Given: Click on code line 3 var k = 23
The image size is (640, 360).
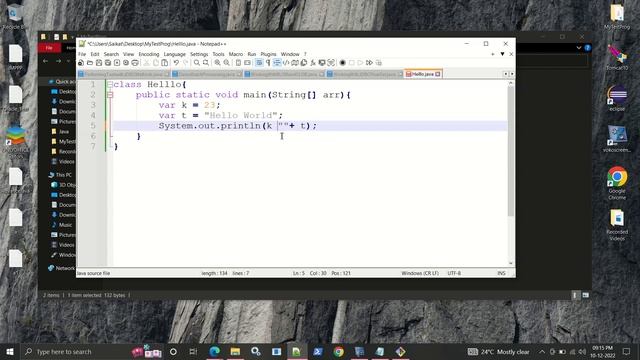Looking at the screenshot, I should tap(189, 105).
